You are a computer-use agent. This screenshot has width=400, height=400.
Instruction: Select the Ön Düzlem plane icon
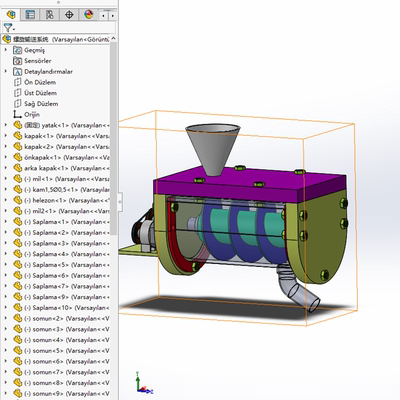(17, 82)
